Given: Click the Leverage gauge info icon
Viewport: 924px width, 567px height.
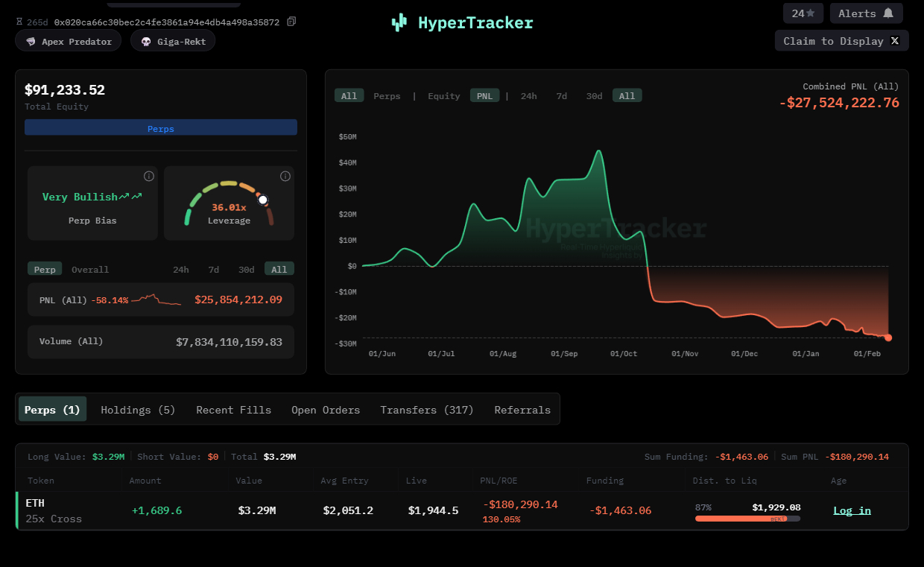Looking at the screenshot, I should 285,177.
